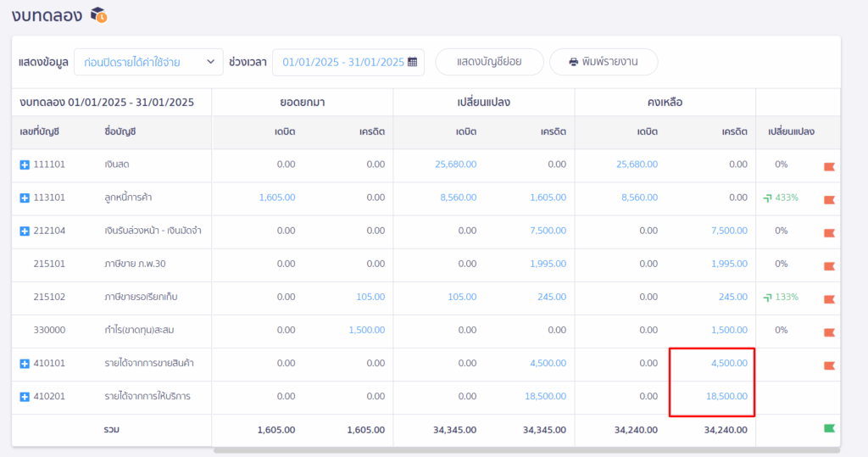Image resolution: width=868 pixels, height=457 pixels.
Task: Open row 410201 balance credit 18,500.00
Action: (726, 397)
